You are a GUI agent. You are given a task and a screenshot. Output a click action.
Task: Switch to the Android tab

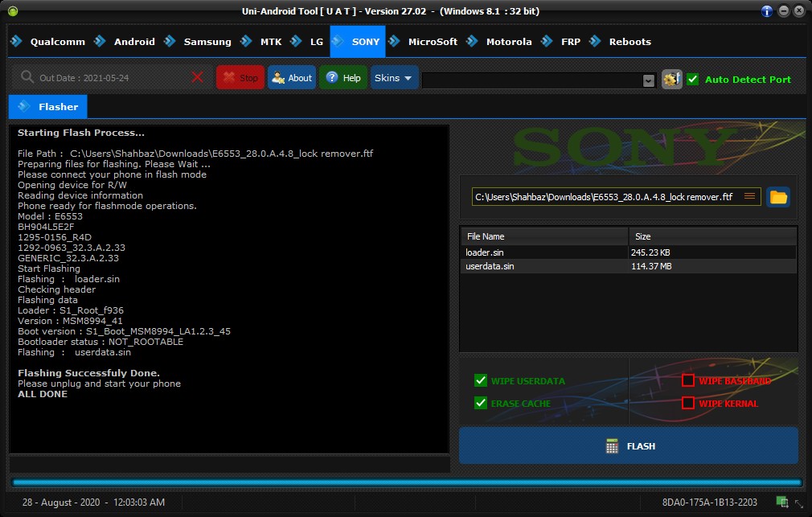click(x=125, y=42)
